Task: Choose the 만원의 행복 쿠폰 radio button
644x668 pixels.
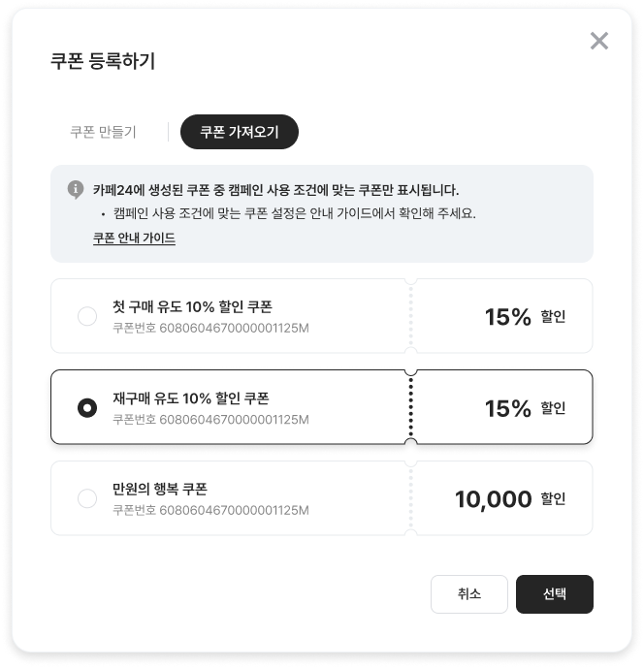Action: click(87, 498)
